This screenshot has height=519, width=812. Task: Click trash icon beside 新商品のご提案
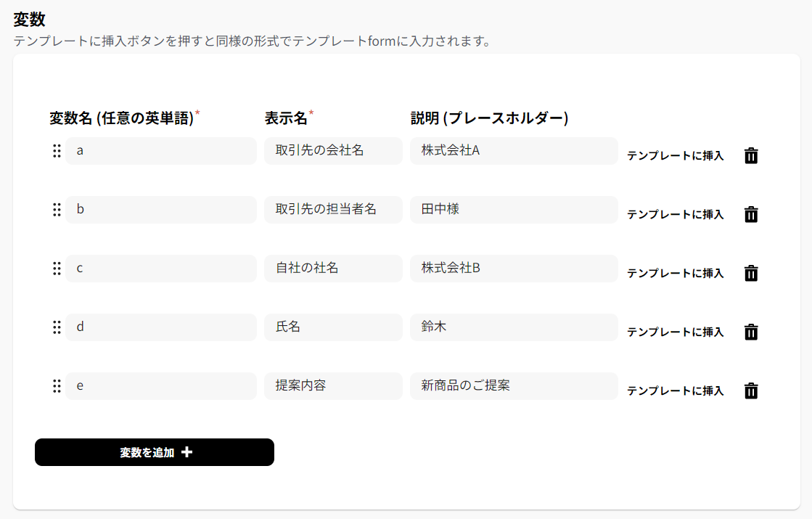[x=751, y=391]
